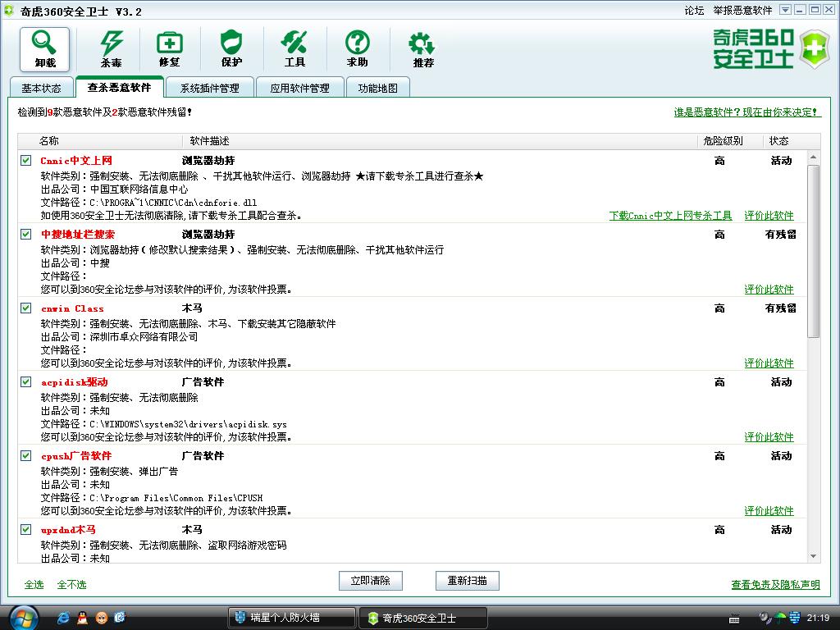Click the green umbrella tray icon
The height and width of the screenshot is (630, 840).
(781, 618)
